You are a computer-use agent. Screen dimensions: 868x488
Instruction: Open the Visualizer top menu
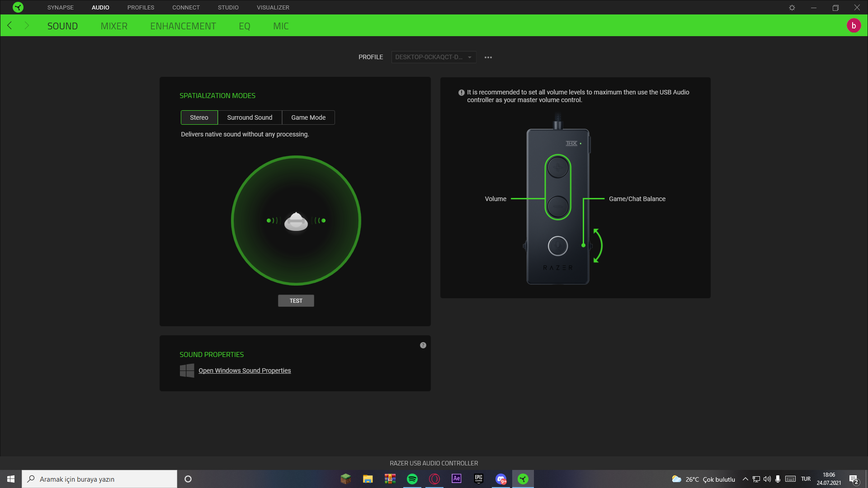click(273, 8)
